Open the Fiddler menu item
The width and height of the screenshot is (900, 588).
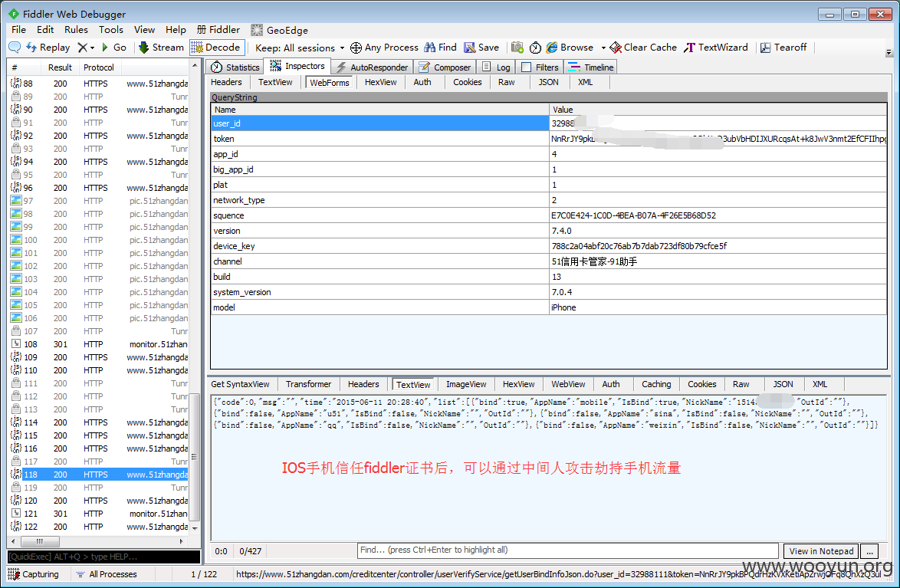coord(218,30)
